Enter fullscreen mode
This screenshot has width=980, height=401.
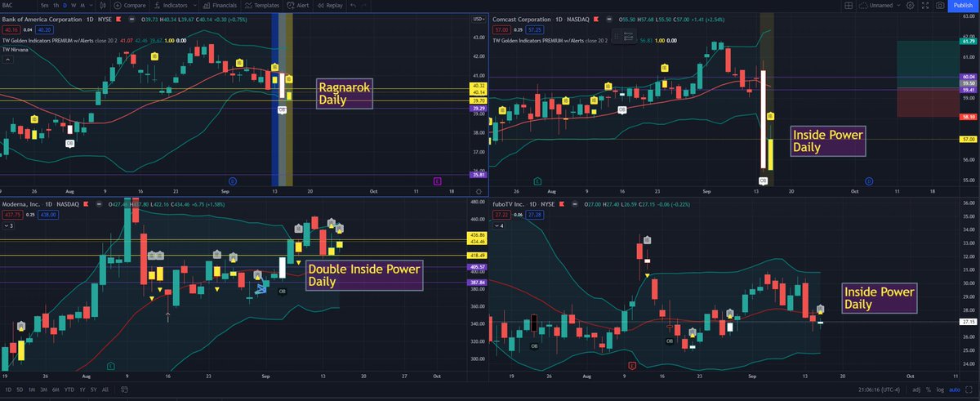tap(925, 6)
